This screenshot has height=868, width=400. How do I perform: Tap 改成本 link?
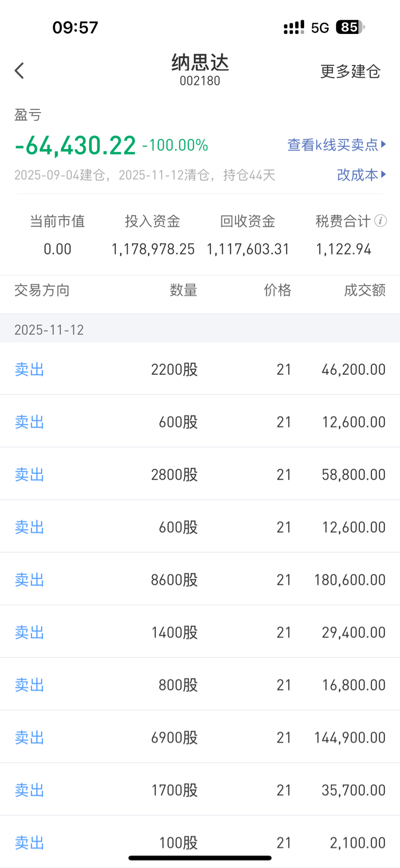pos(361,175)
